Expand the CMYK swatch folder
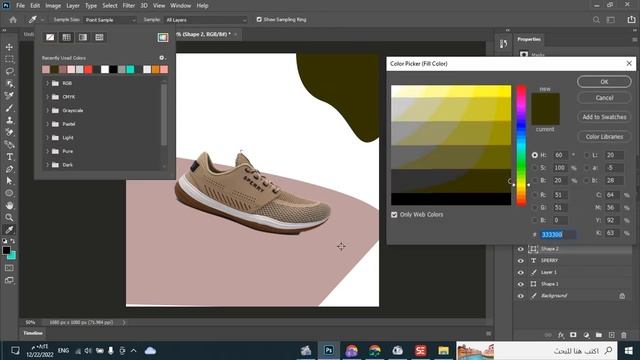 click(x=47, y=97)
